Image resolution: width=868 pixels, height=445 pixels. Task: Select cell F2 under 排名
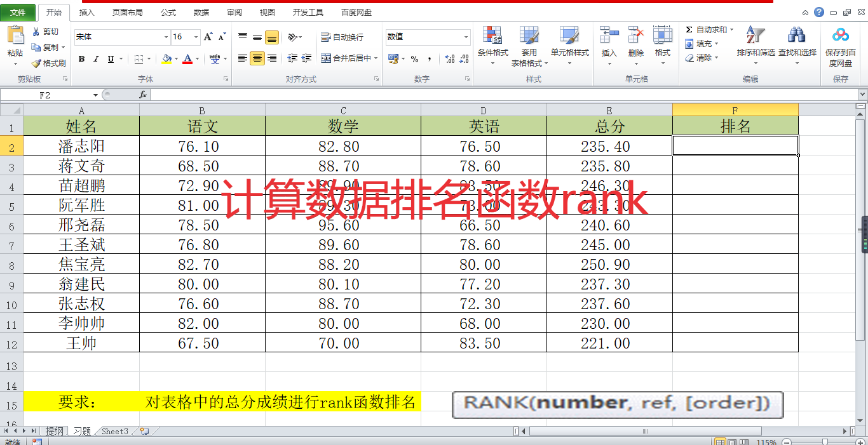pos(735,145)
